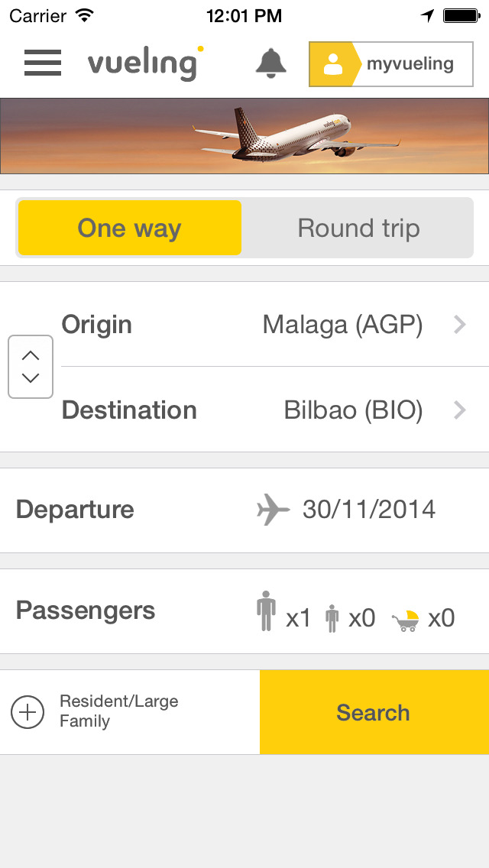Tap the notifications bell icon
489x868 pixels.
(x=270, y=63)
